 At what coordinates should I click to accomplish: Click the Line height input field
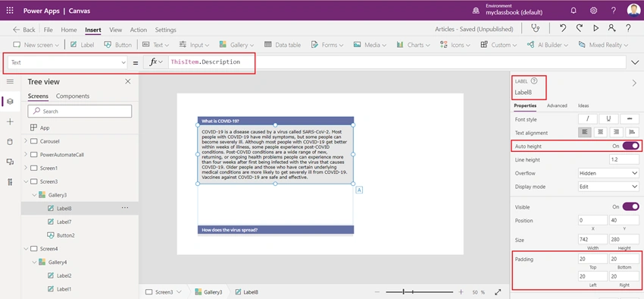(624, 159)
